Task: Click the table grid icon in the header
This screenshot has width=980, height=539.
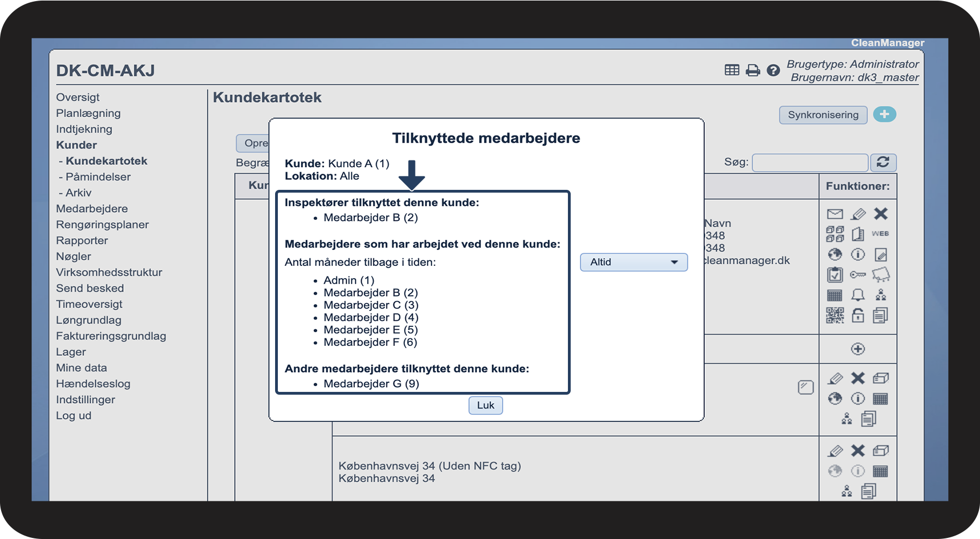Action: pyautogui.click(x=732, y=70)
